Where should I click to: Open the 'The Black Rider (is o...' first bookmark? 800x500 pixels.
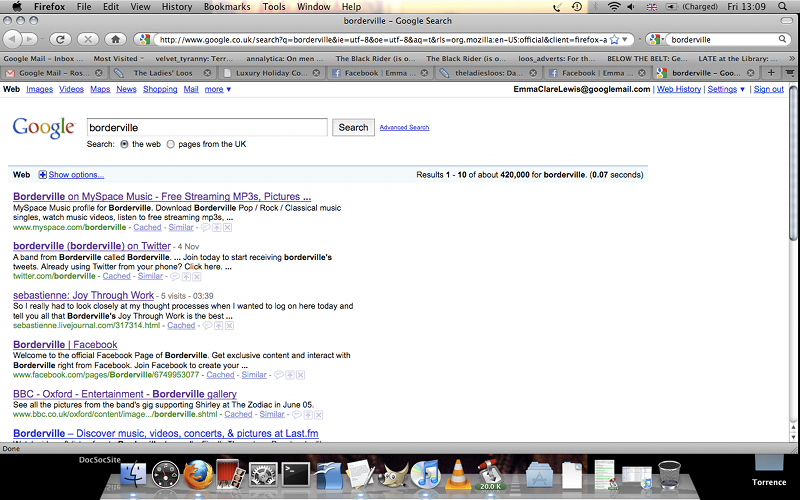point(375,59)
